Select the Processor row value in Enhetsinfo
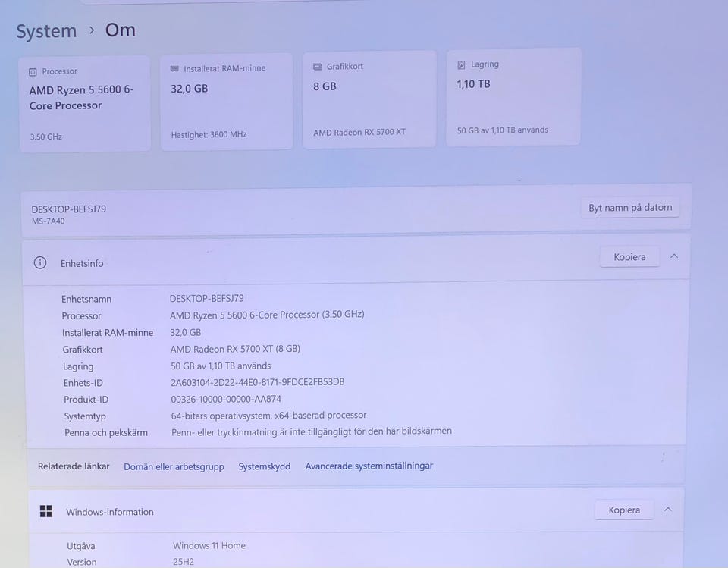728x568 pixels. click(x=267, y=315)
